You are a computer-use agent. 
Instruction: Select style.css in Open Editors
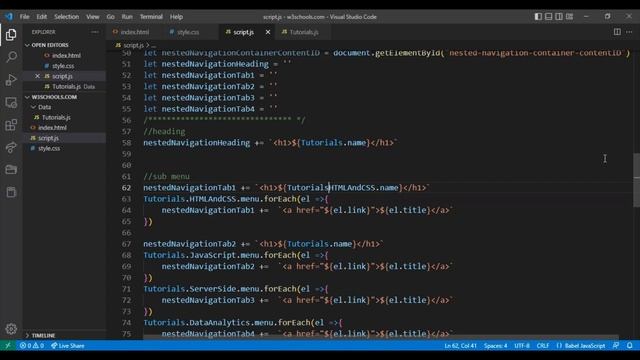pyautogui.click(x=63, y=66)
